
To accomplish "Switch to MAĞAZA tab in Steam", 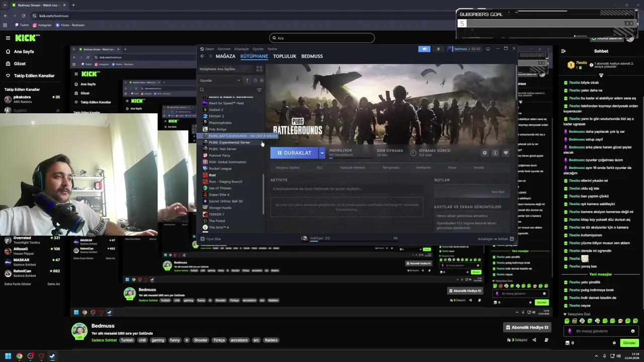I will click(225, 56).
